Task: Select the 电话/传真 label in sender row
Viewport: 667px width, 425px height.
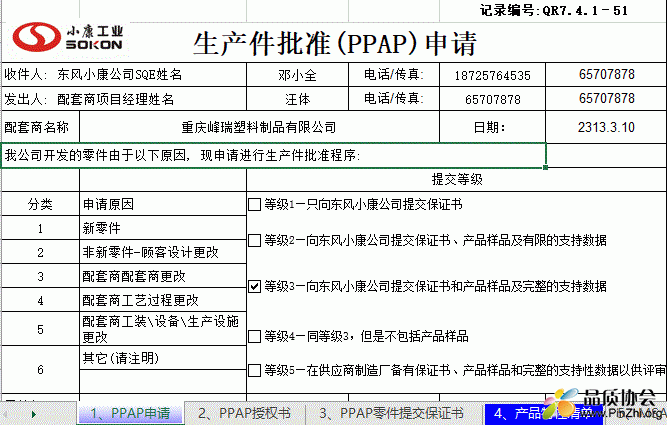Action: coord(394,99)
